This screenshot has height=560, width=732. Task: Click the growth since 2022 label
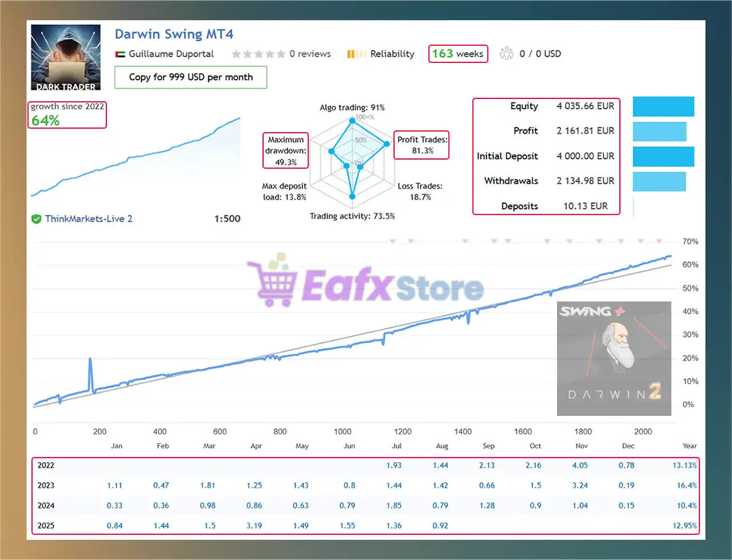tap(67, 106)
